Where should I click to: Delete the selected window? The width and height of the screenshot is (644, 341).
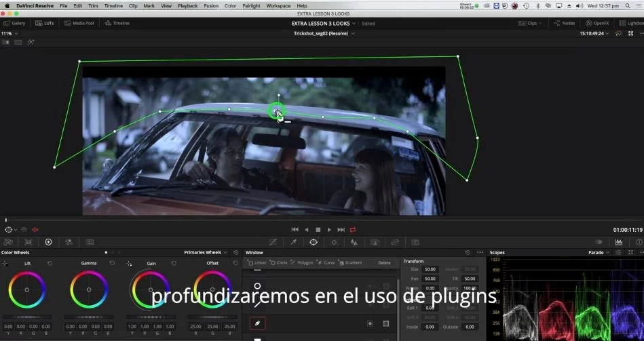pyautogui.click(x=384, y=262)
